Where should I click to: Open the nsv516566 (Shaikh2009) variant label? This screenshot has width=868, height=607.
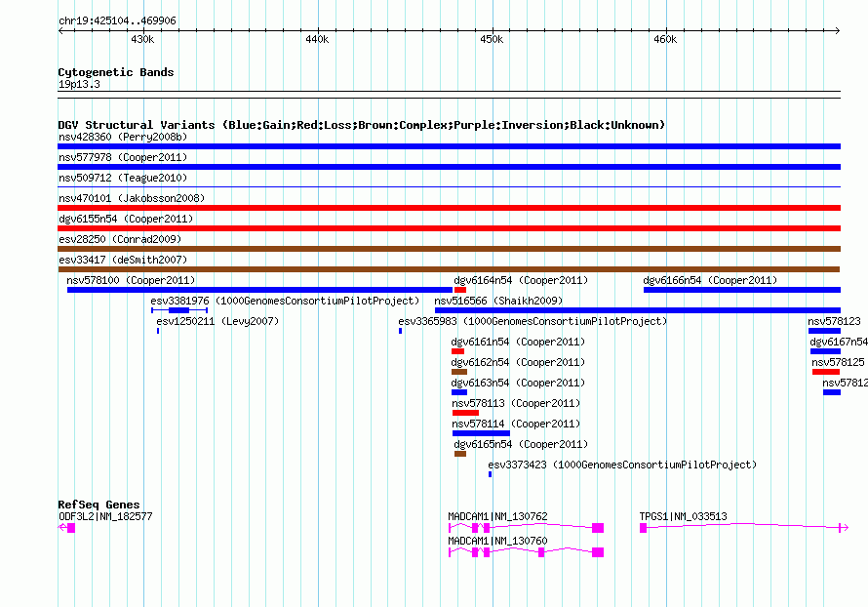[498, 301]
